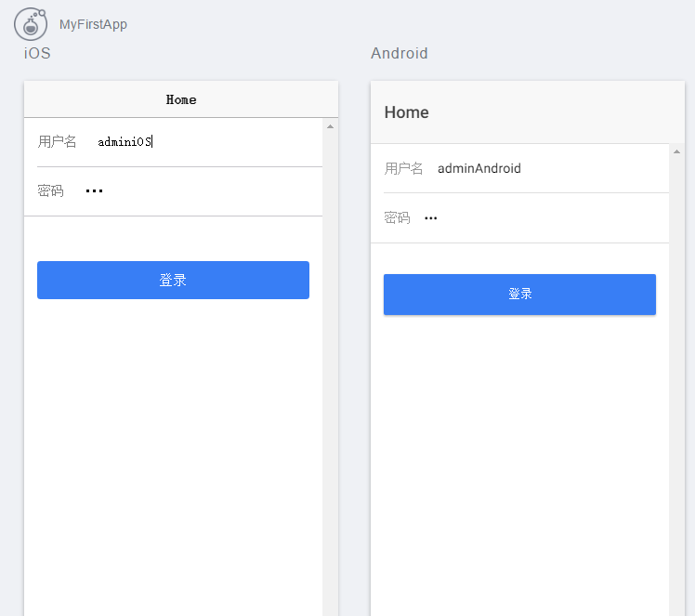
Task: Click the 密码 label in iOS preview
Action: click(50, 191)
